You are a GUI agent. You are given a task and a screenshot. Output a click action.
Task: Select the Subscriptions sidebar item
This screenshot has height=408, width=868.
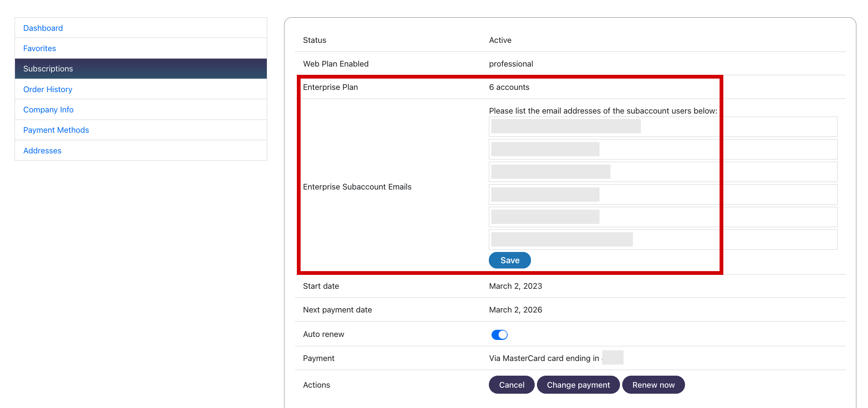point(48,69)
